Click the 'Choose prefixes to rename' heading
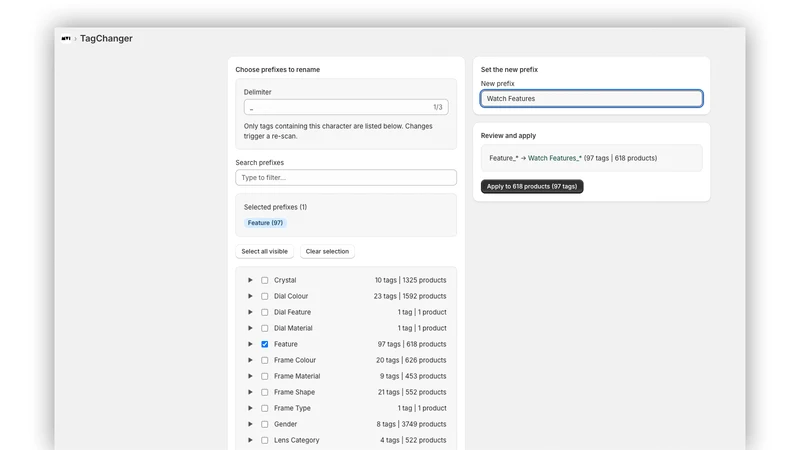Viewport: 800px width, 450px height. tap(278, 69)
